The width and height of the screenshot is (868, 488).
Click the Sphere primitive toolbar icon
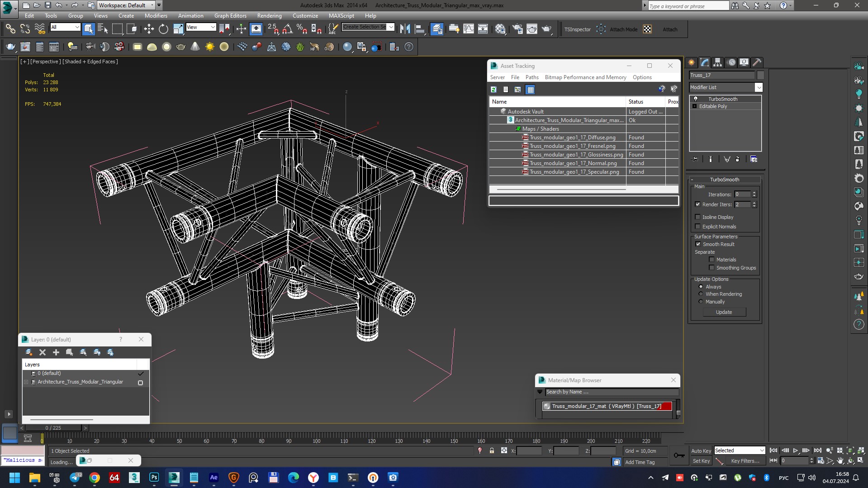coord(166,47)
